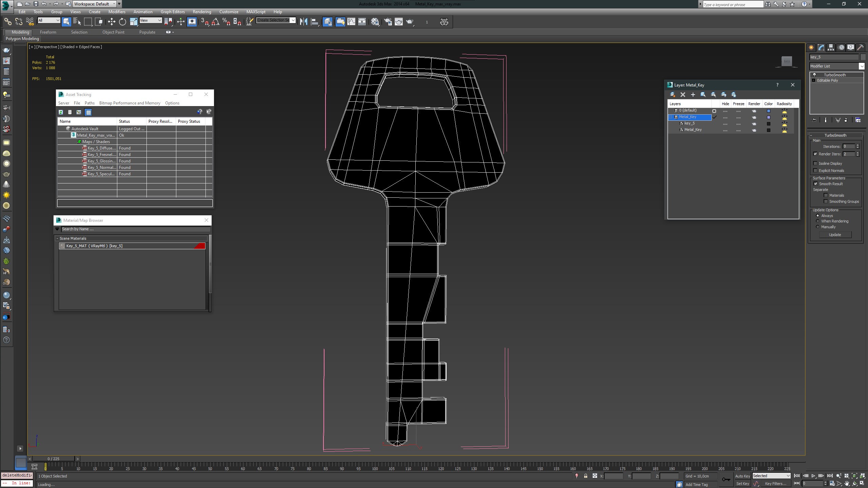This screenshot has height=488, width=868.
Task: Disable the Smooth Result checkbox
Action: coord(815,184)
